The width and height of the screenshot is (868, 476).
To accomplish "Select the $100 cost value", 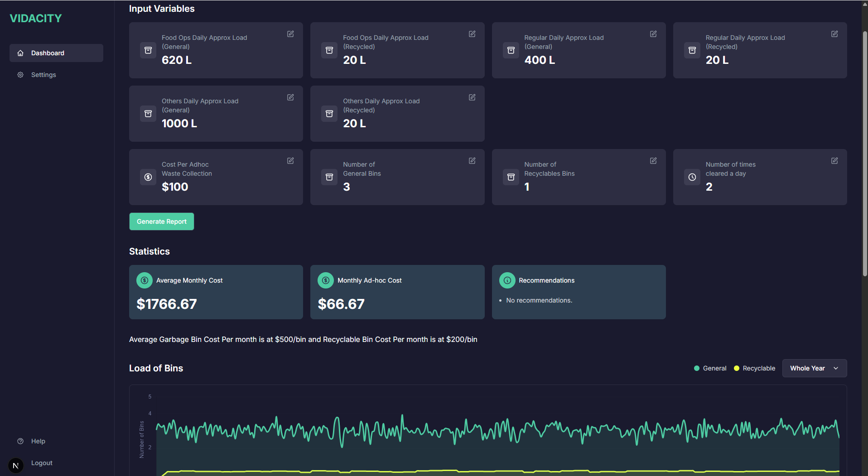I will (x=175, y=187).
